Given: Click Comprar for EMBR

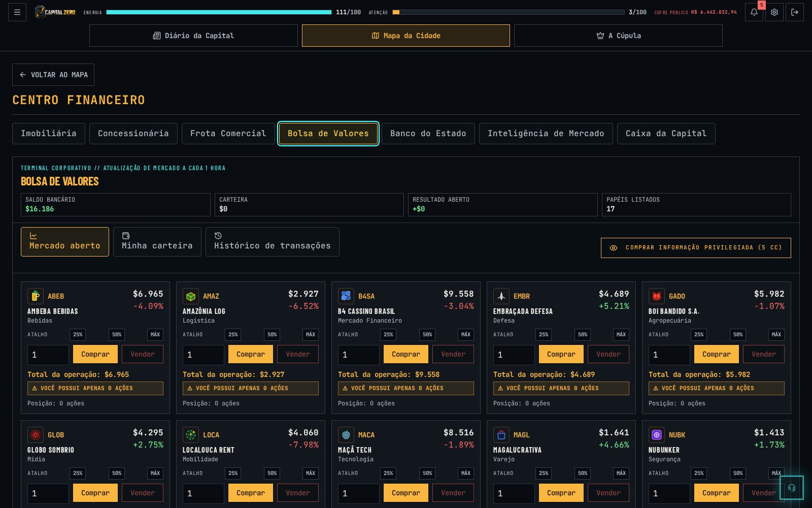Looking at the screenshot, I should point(561,354).
